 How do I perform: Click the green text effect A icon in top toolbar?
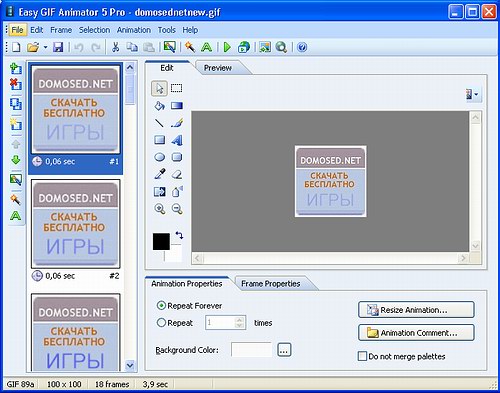click(x=207, y=47)
